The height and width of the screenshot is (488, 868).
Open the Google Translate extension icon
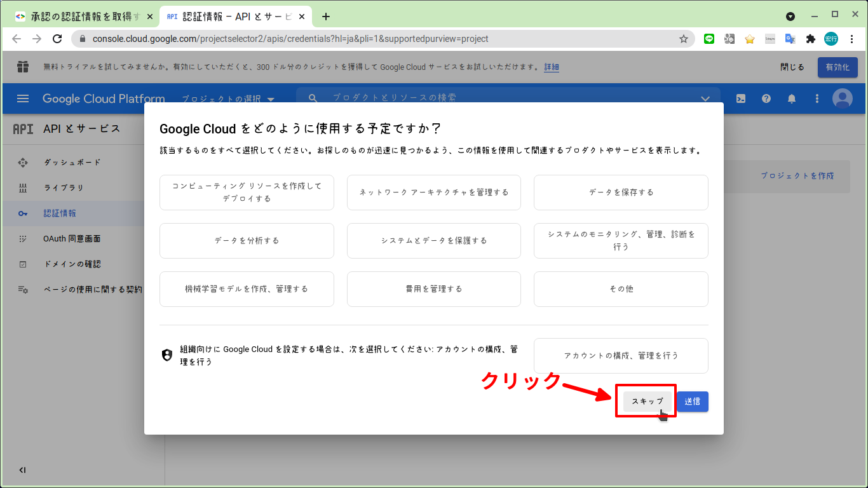(x=790, y=39)
